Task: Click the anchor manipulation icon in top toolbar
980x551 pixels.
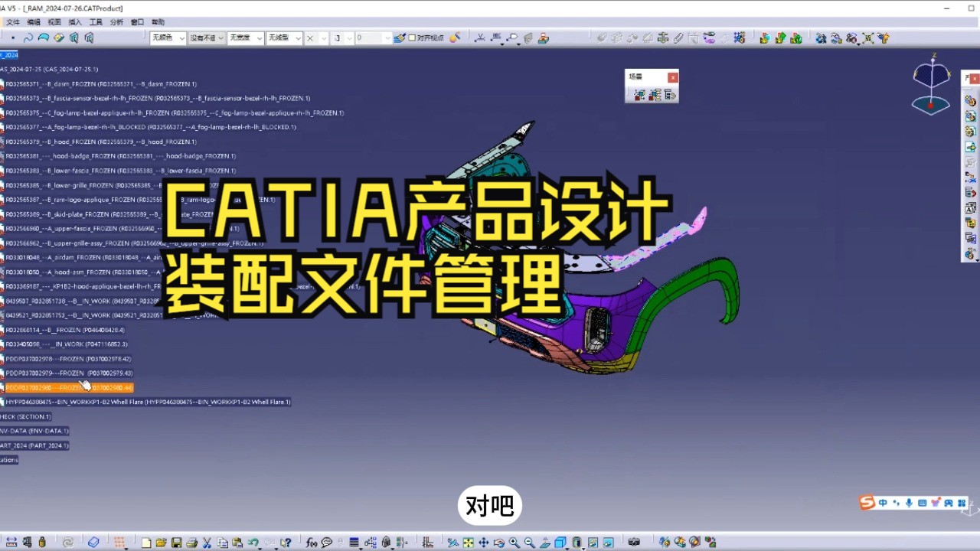Action: point(663,37)
